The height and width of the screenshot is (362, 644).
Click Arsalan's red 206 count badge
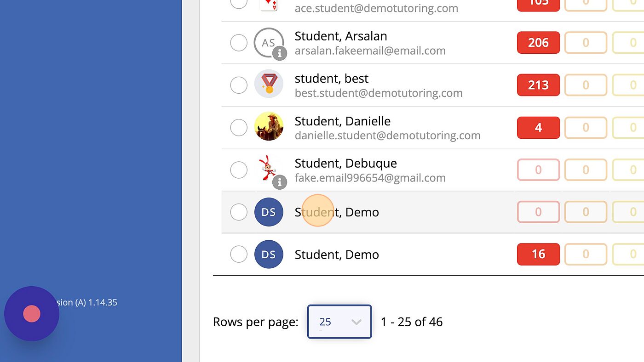click(x=538, y=43)
